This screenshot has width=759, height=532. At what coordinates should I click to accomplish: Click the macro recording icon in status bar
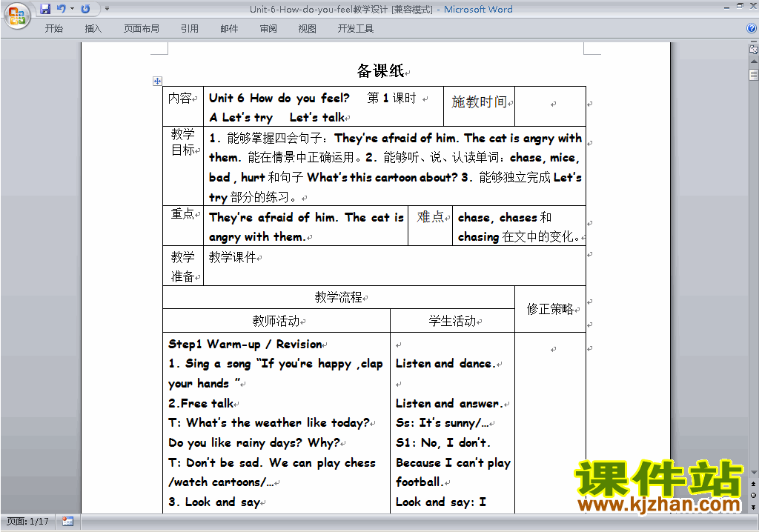pos(67,522)
